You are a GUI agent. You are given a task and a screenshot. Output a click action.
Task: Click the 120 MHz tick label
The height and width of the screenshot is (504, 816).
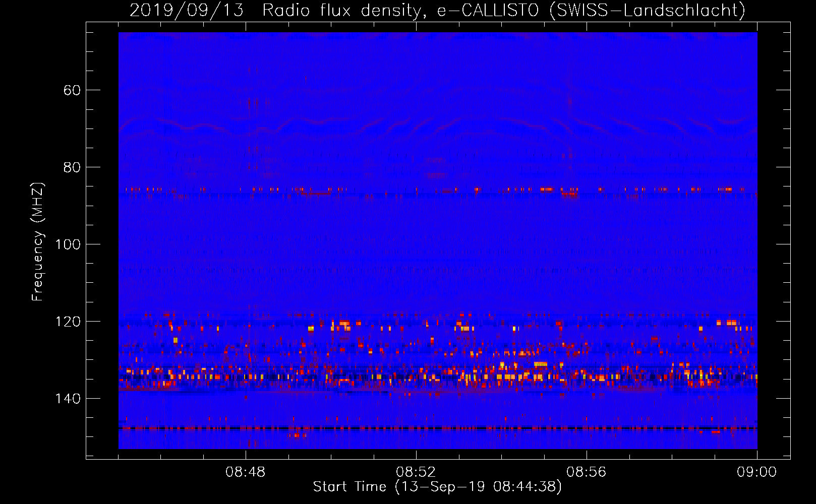[68, 322]
